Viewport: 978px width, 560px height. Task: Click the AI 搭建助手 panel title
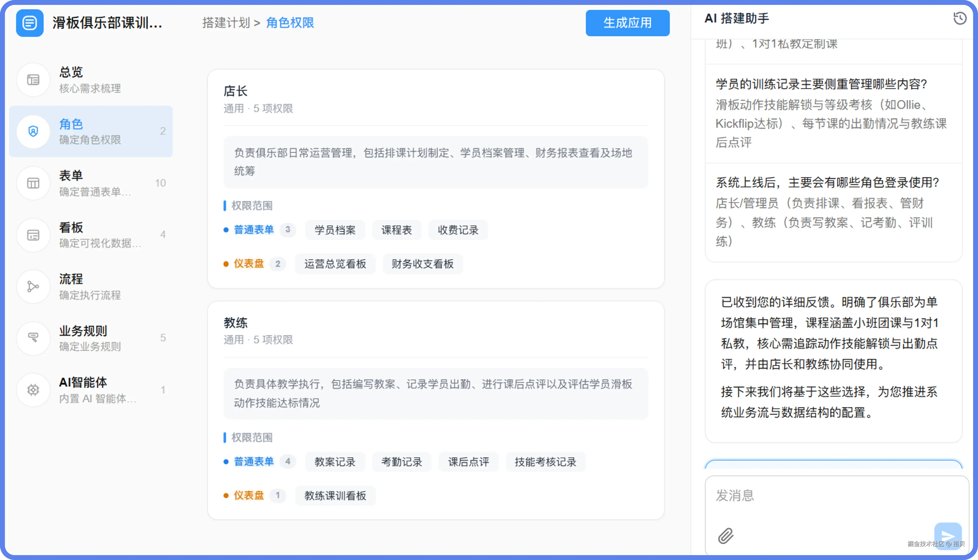click(x=737, y=19)
